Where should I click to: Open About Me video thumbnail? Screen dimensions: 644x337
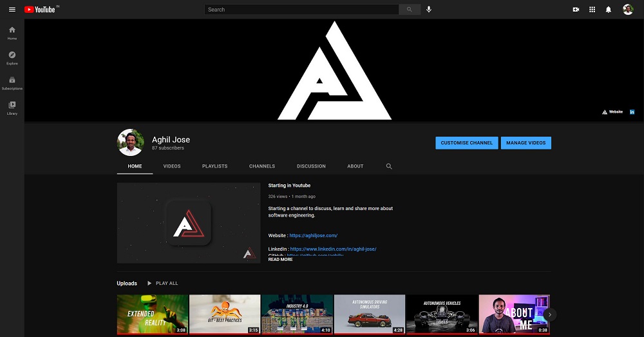tap(514, 314)
